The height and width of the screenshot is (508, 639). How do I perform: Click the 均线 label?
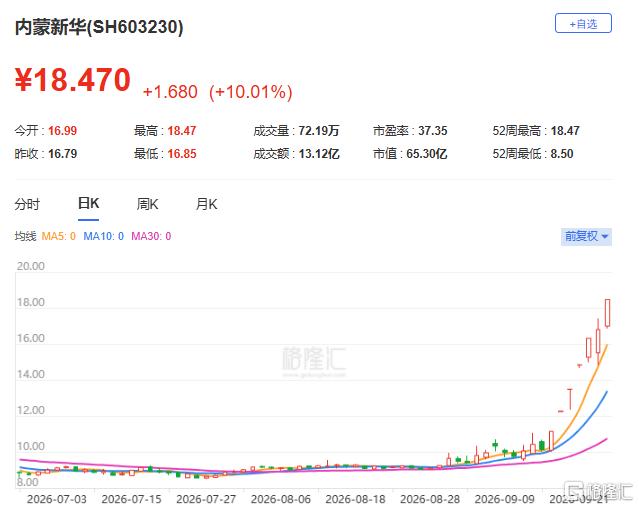click(25, 236)
